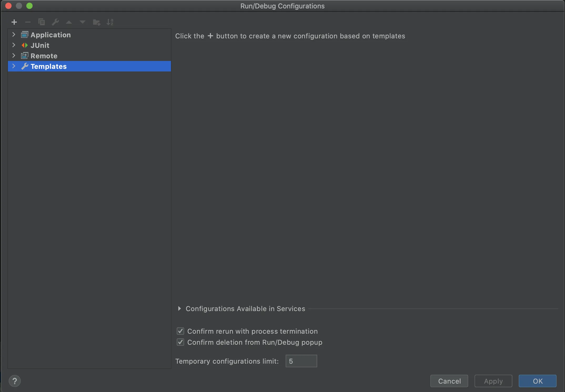
Task: Expand the Application tree node
Action: click(x=14, y=35)
